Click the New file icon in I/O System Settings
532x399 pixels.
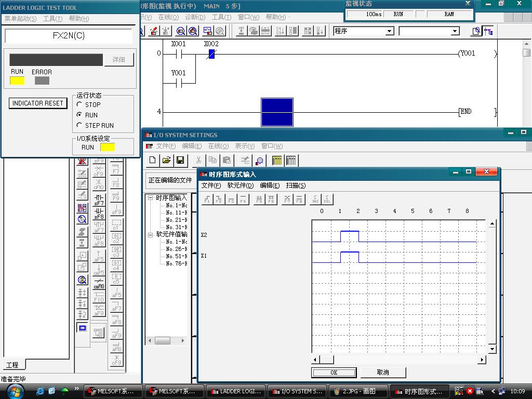pyautogui.click(x=153, y=161)
